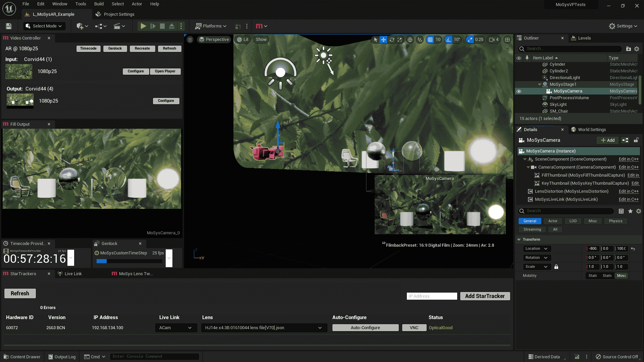Image resolution: width=644 pixels, height=362 pixels.
Task: Open Outliner settings gear
Action: 637,49
